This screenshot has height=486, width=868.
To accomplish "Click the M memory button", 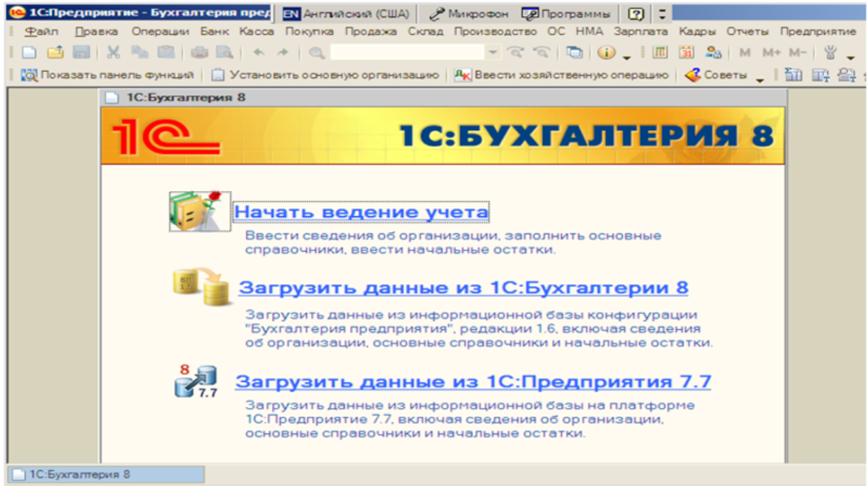I will point(745,53).
